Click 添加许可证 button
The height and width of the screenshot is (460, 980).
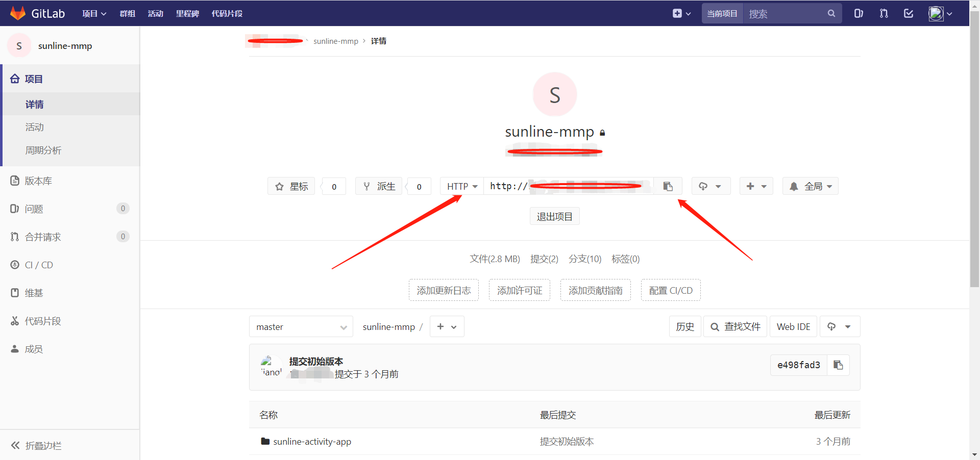[x=520, y=290]
